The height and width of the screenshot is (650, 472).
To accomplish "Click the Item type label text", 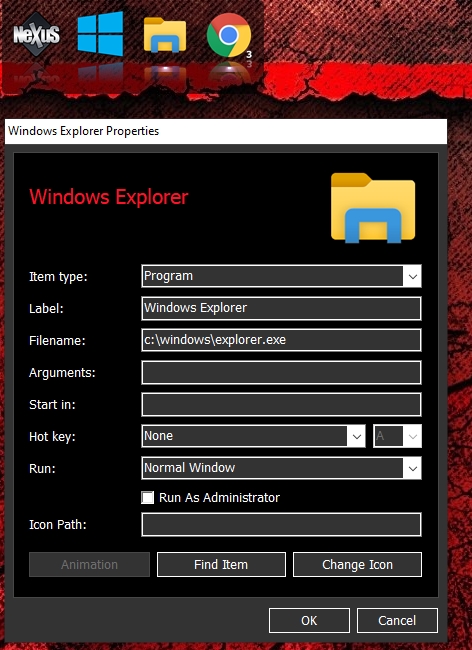I will click(x=58, y=276).
